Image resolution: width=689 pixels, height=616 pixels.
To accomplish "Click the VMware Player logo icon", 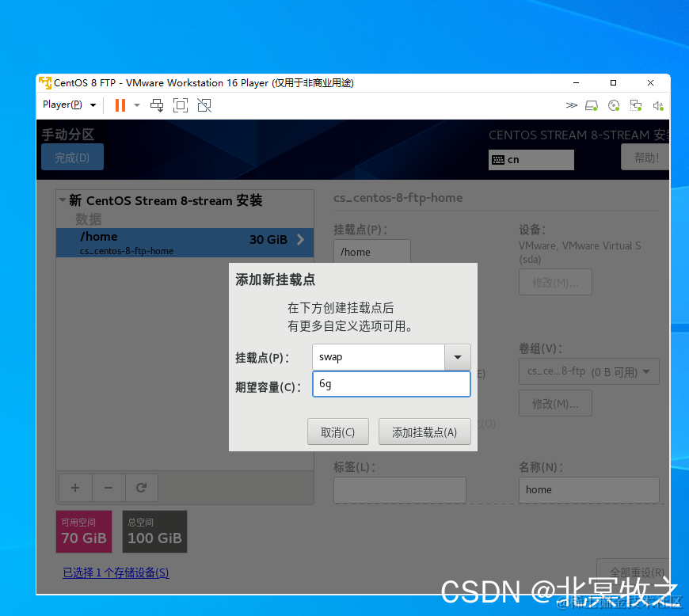I will click(45, 82).
